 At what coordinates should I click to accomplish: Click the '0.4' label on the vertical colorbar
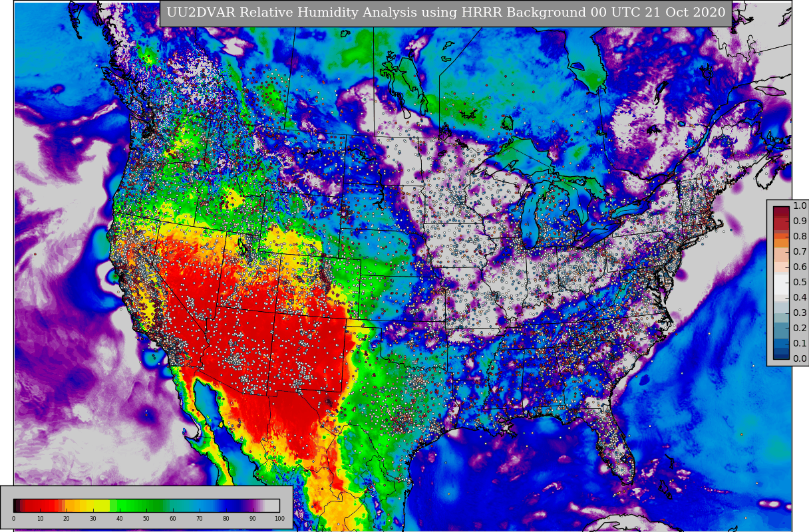pyautogui.click(x=800, y=297)
